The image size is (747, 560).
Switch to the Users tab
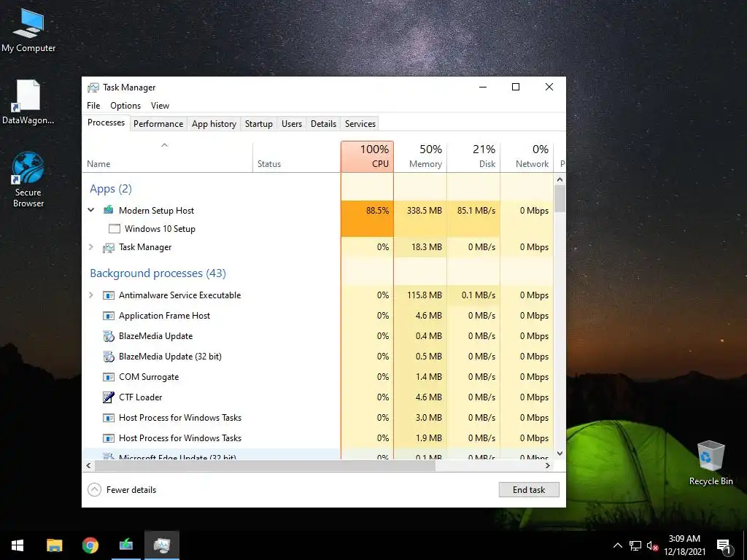[x=292, y=124]
